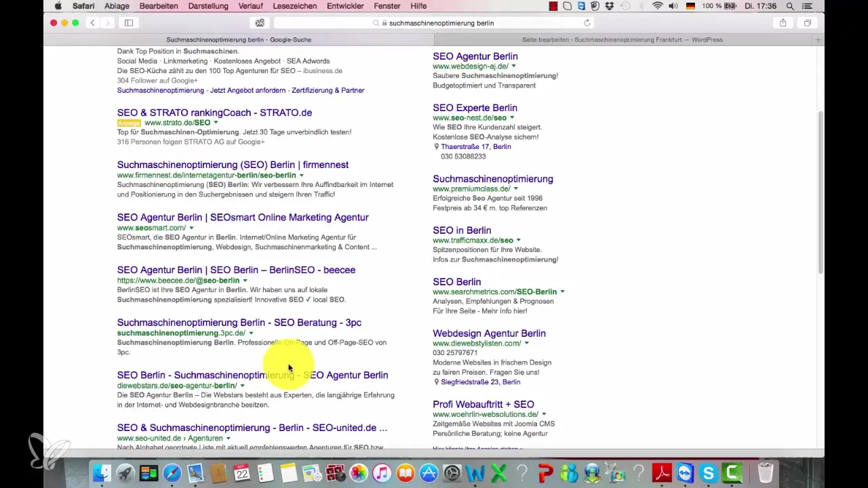Open Launchpad rocket icon in the dock

click(125, 472)
